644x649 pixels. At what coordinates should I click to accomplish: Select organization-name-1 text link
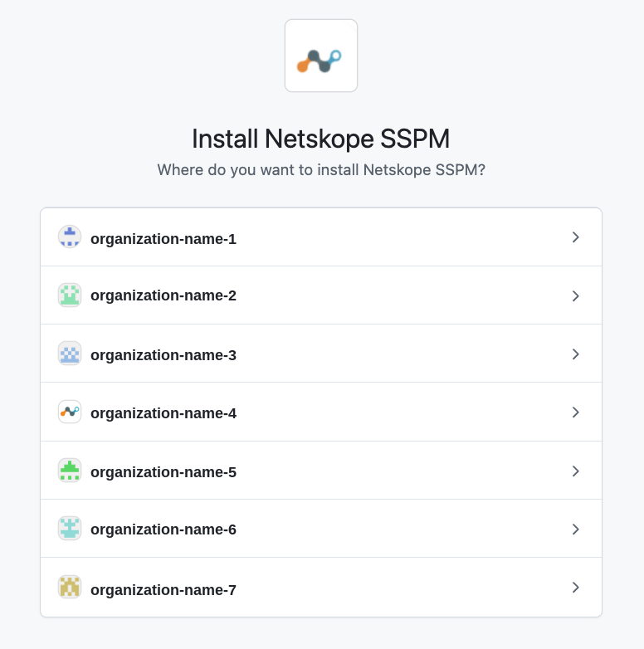click(x=163, y=239)
